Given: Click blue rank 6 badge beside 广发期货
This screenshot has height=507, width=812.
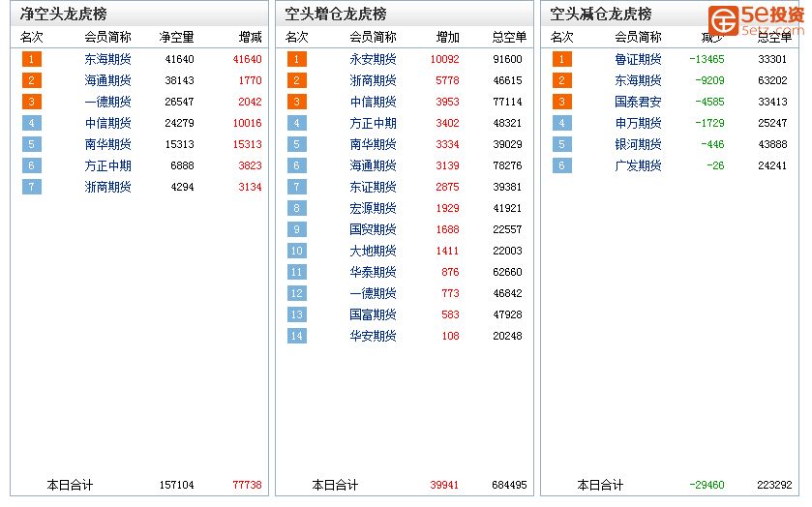Looking at the screenshot, I should click(x=562, y=165).
